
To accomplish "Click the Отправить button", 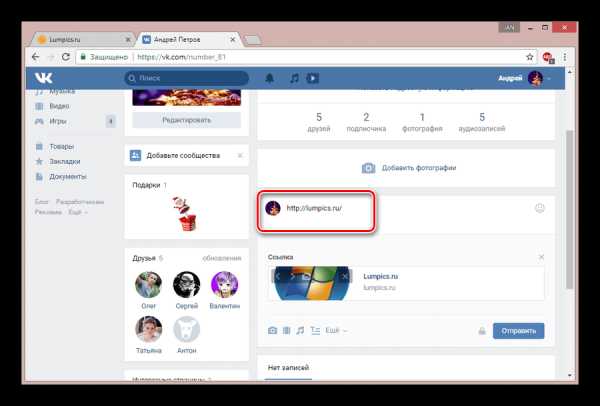I will [x=518, y=331].
